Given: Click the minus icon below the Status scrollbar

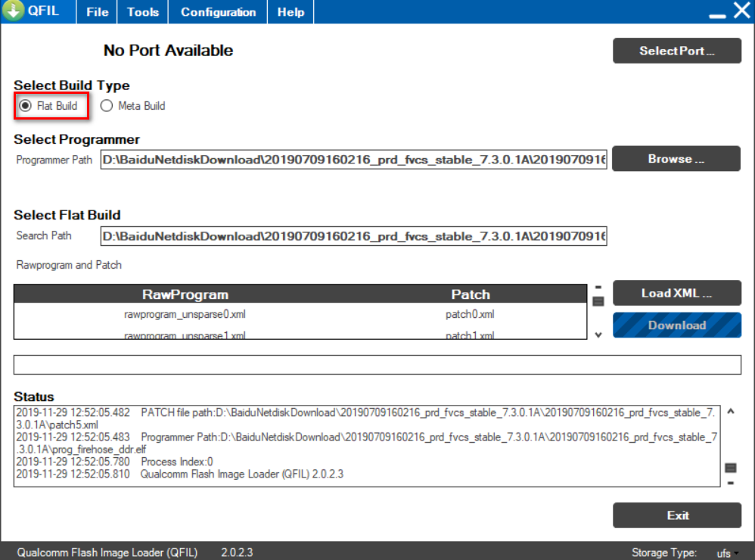Looking at the screenshot, I should pos(731,482).
